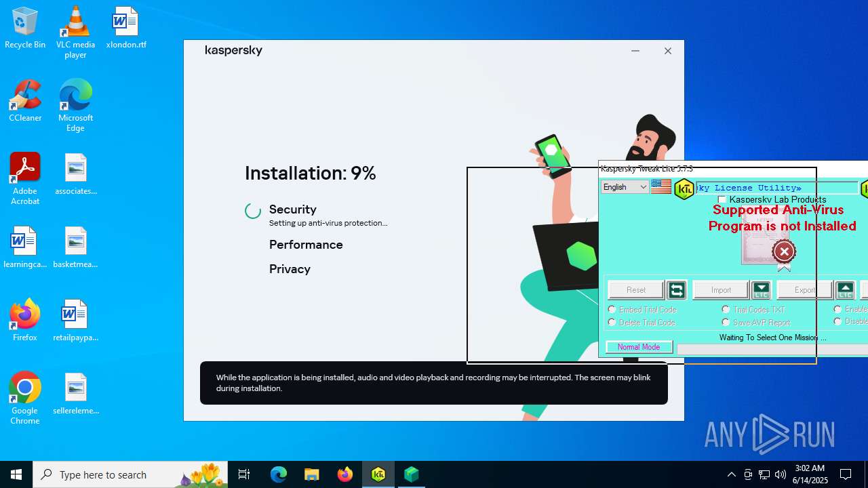Select the learningca Word document icon
Viewport: 868px width, 488px height.
[x=25, y=248]
